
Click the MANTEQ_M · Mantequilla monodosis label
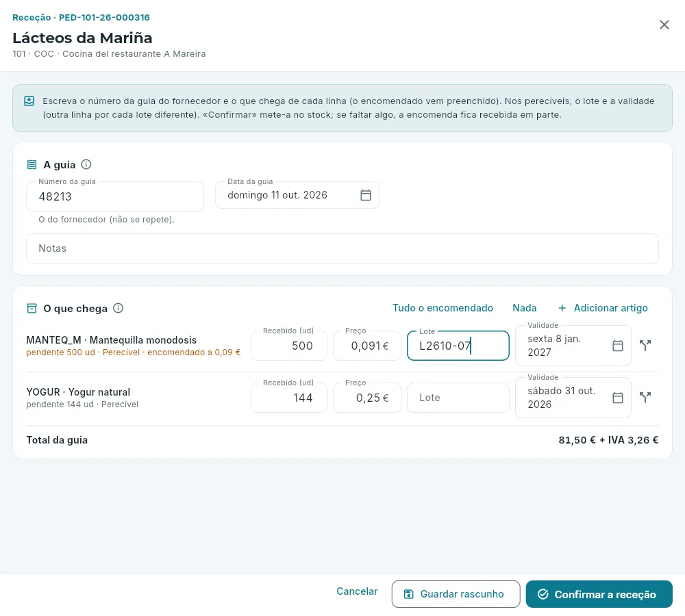[x=112, y=340]
